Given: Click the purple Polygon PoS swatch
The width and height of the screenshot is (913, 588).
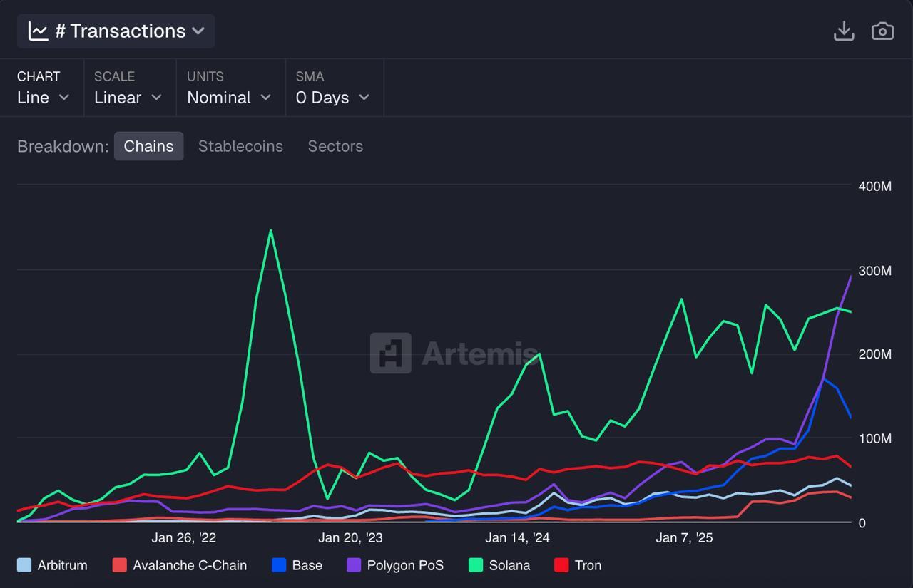Looking at the screenshot, I should tap(354, 565).
